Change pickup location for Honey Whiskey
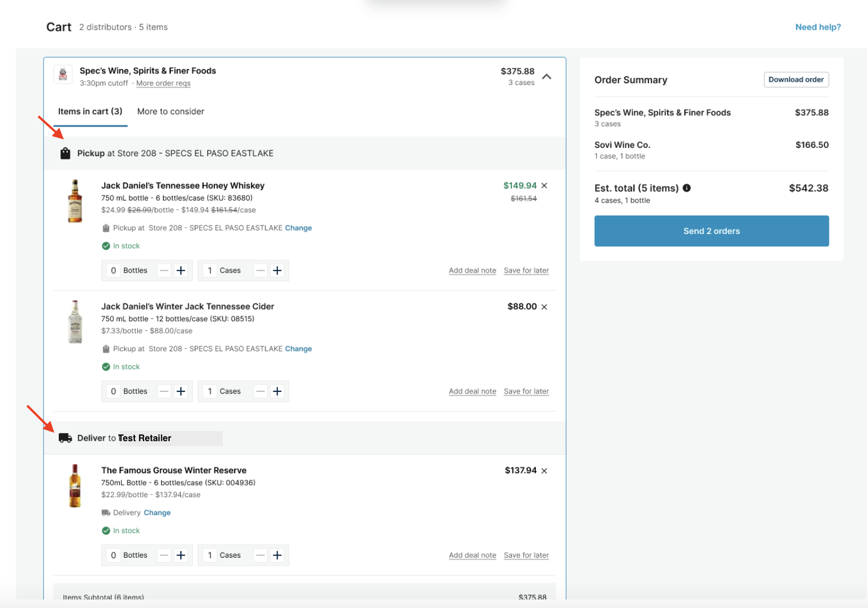This screenshot has height=608, width=868. [298, 228]
